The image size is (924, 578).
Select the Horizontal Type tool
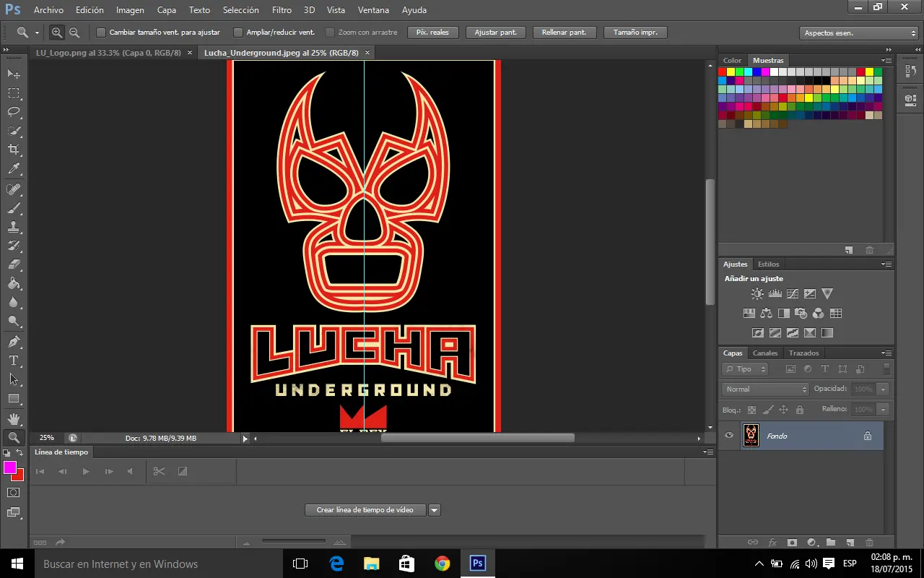pyautogui.click(x=14, y=361)
